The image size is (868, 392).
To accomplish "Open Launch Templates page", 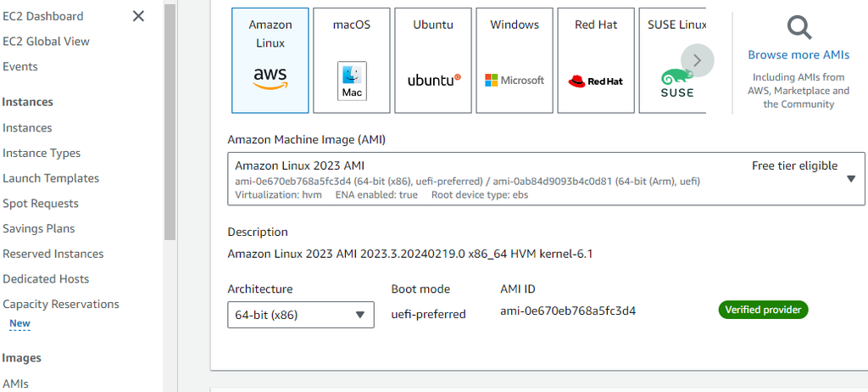I will click(x=51, y=178).
